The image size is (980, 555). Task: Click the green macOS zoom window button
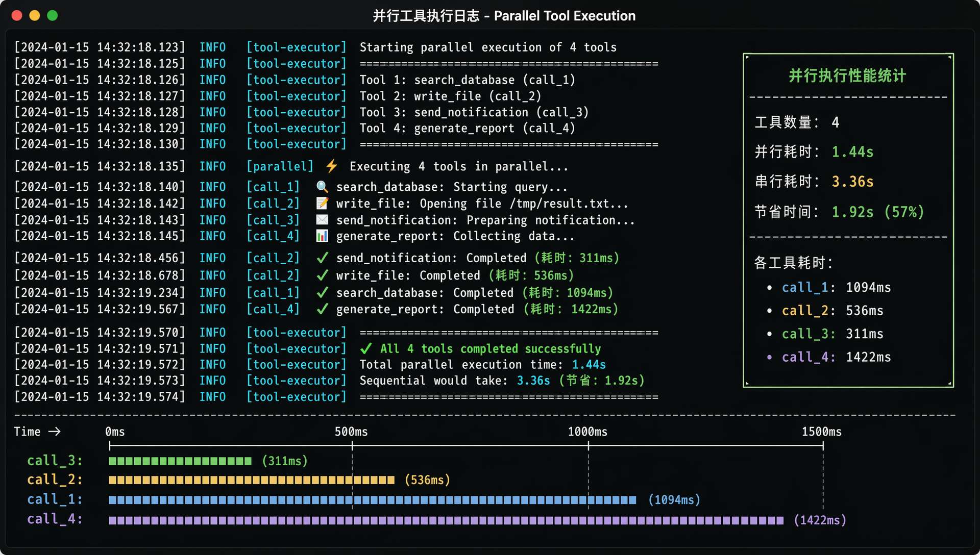(53, 15)
